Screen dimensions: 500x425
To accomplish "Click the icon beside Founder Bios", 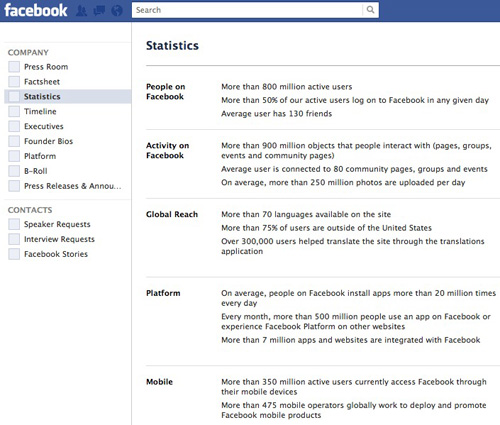I will (14, 141).
